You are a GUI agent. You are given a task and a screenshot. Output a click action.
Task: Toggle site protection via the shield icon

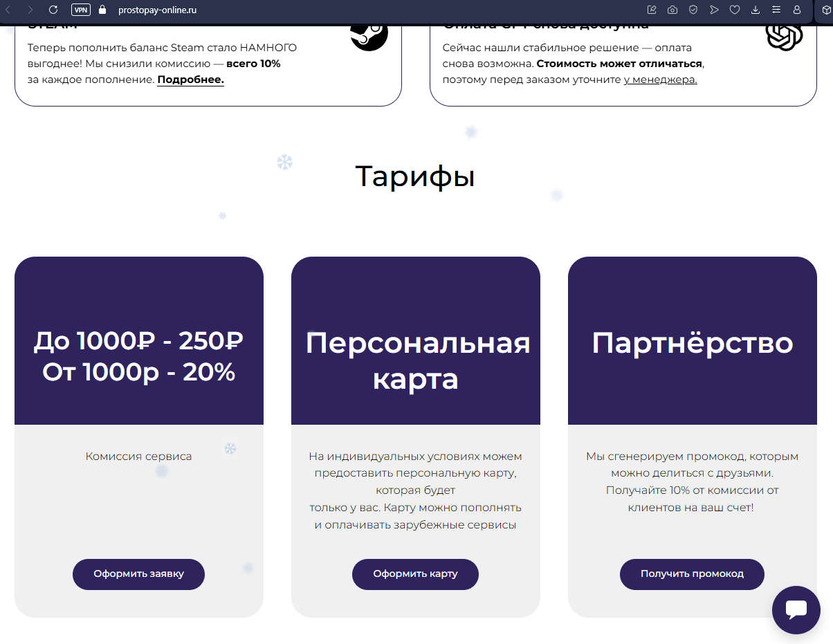click(x=693, y=10)
